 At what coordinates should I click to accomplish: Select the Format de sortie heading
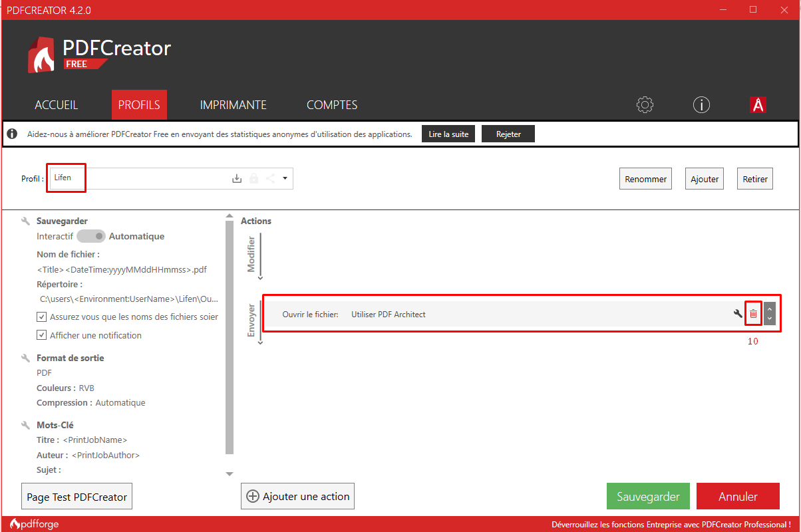pyautogui.click(x=71, y=358)
